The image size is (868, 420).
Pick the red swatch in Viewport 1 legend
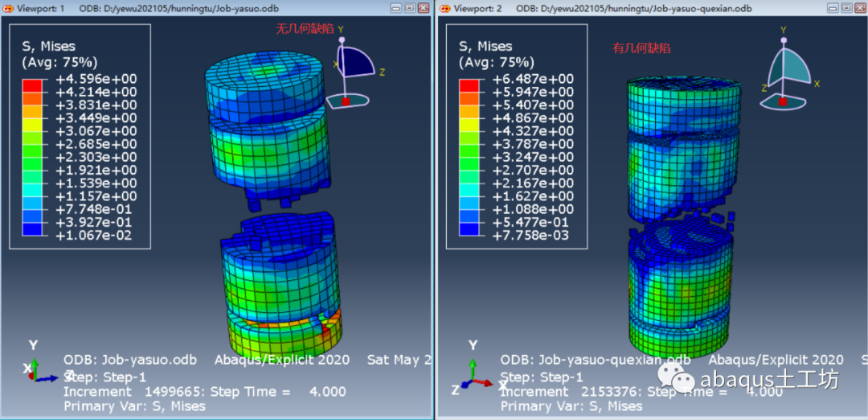pos(31,85)
